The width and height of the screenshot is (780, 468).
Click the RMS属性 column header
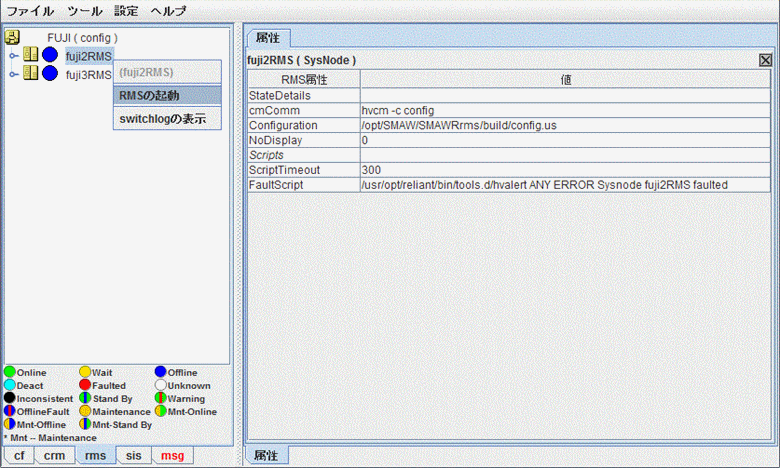point(304,80)
